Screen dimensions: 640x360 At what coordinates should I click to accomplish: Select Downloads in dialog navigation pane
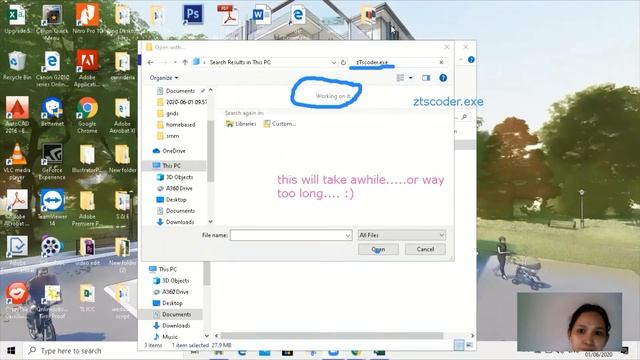tap(176, 222)
